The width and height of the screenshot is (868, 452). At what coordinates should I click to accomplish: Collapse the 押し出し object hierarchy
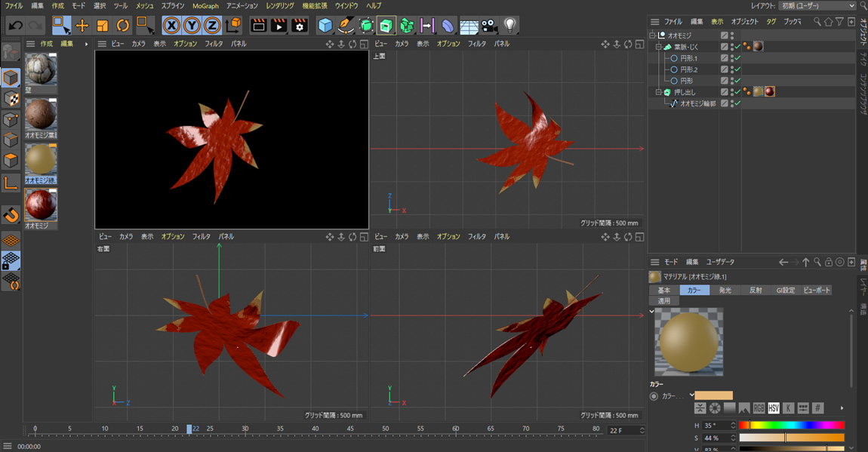pos(658,92)
